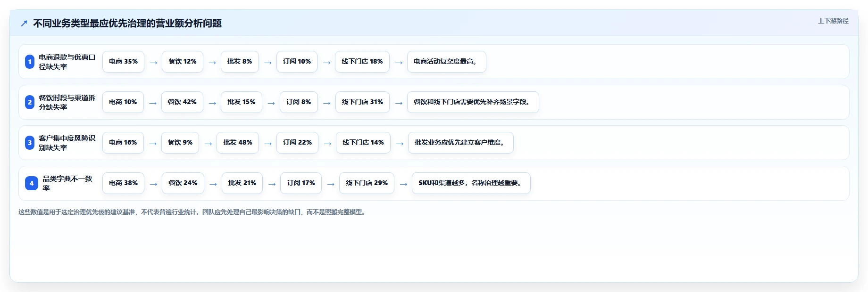Click the 餐饮 42% chip
This screenshot has height=292, width=868.
pos(182,102)
